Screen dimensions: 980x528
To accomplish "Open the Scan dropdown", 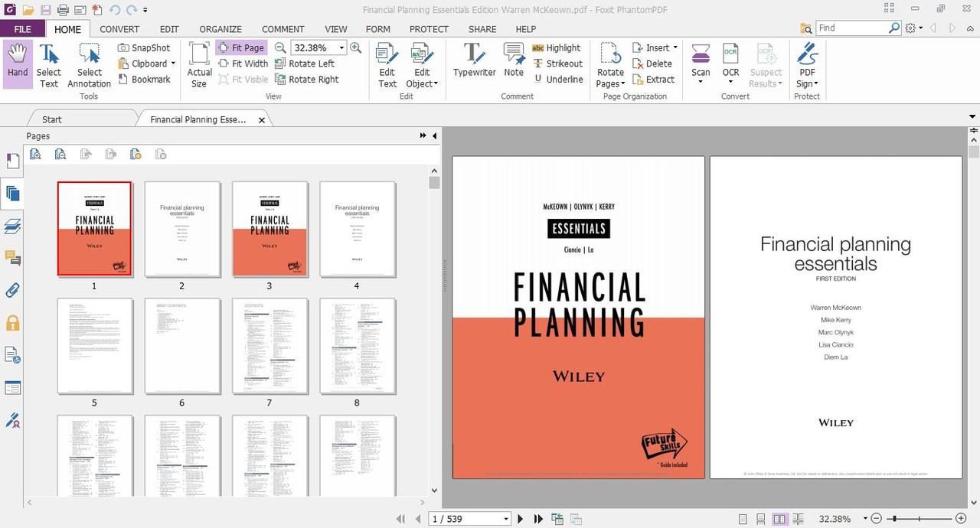I will coord(701,83).
